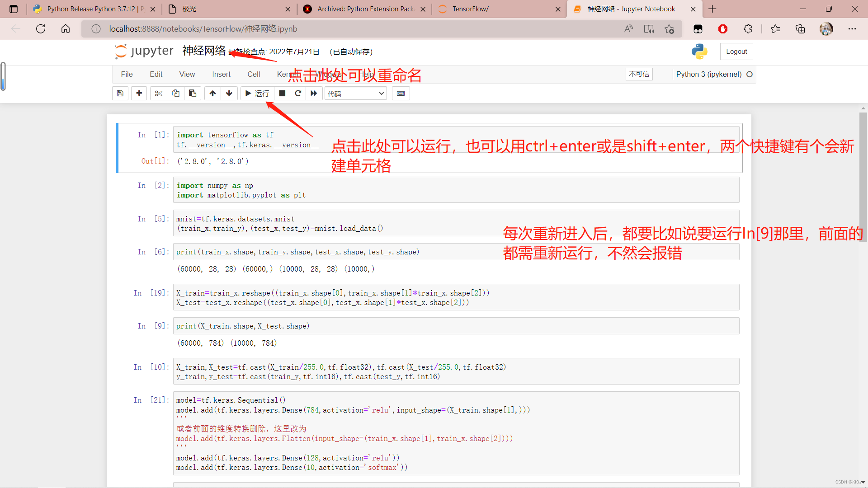Click cell In [9] print X_train.shape
This screenshot has height=488, width=868.
pyautogui.click(x=456, y=326)
